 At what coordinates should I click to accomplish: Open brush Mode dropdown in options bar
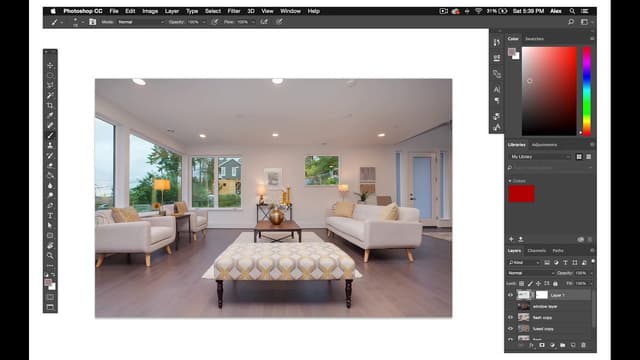[141, 22]
